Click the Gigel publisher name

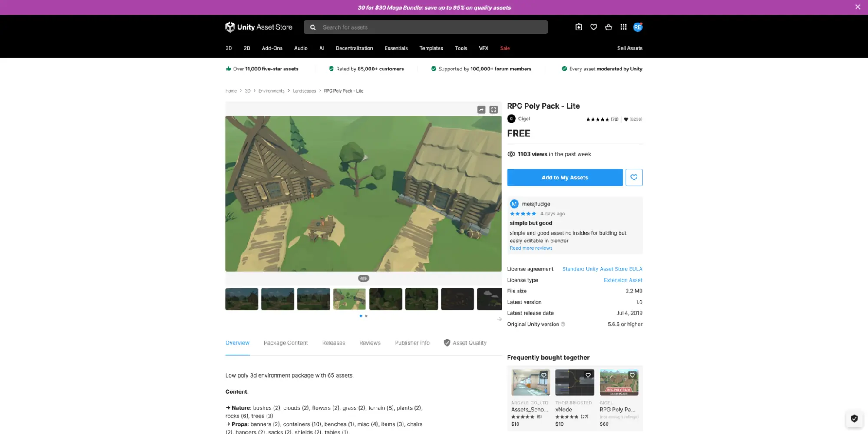[524, 119]
